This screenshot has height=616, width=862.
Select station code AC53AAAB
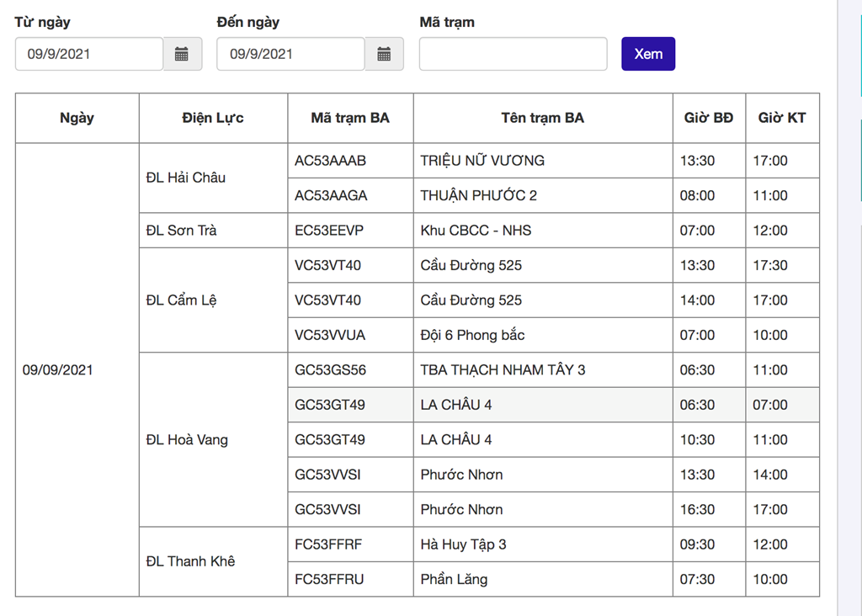(330, 161)
